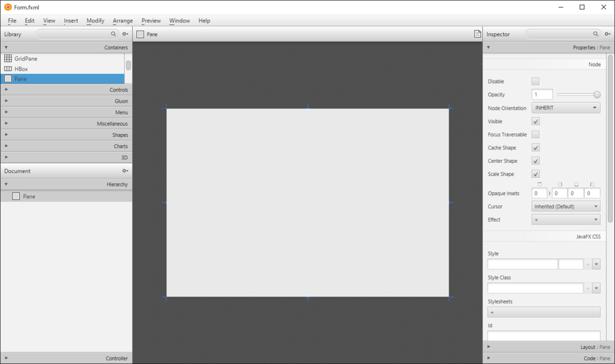Uncheck the Center Shape checkbox
The image size is (615, 364).
[535, 161]
